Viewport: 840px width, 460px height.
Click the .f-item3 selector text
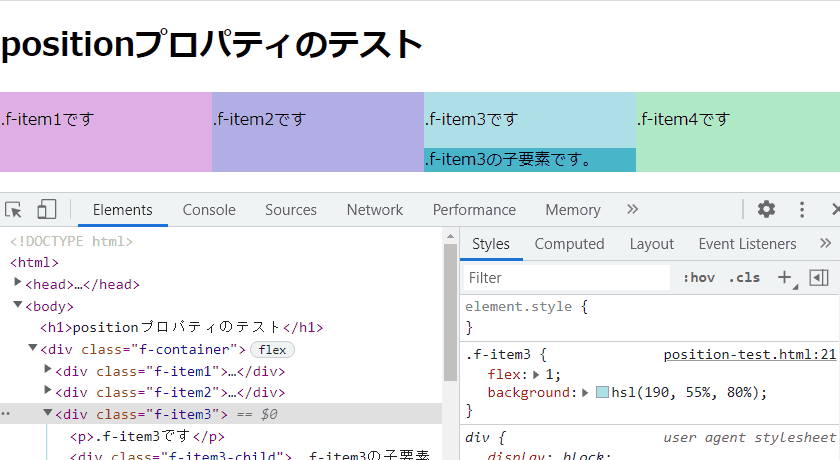click(x=498, y=355)
